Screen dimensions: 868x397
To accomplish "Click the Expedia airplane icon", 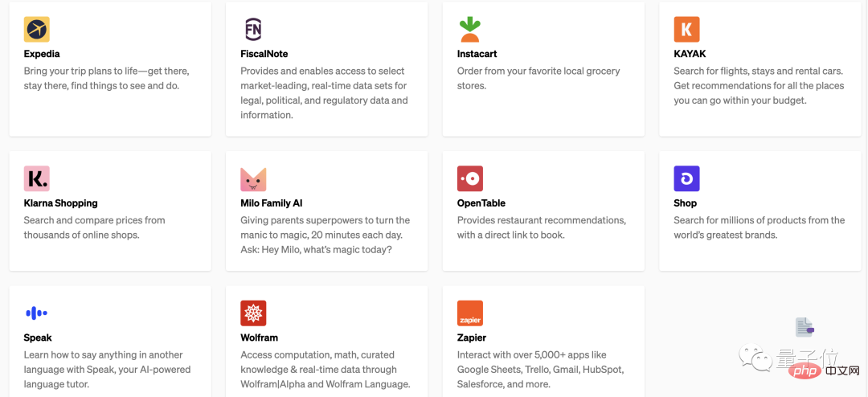I will click(x=36, y=30).
